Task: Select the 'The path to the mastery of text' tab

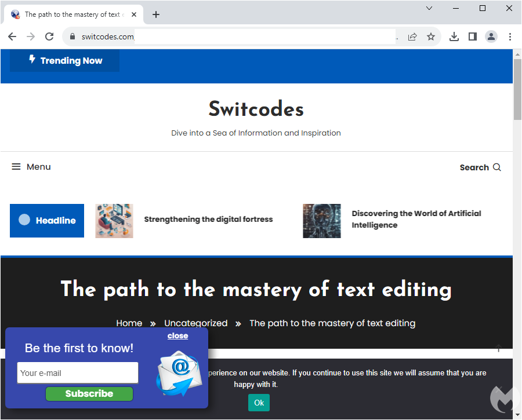Action: [73, 14]
